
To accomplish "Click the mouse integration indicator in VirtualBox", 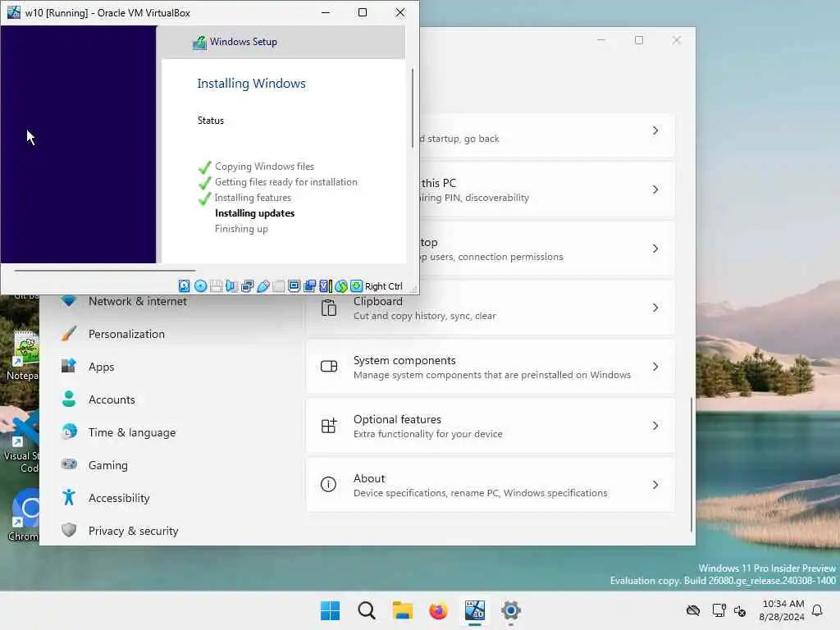I will (x=341, y=286).
